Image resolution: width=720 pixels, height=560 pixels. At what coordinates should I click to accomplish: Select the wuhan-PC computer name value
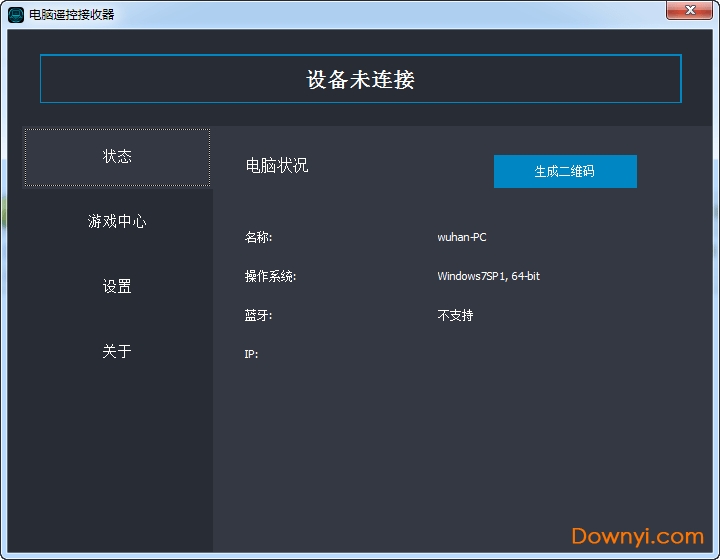pyautogui.click(x=462, y=237)
